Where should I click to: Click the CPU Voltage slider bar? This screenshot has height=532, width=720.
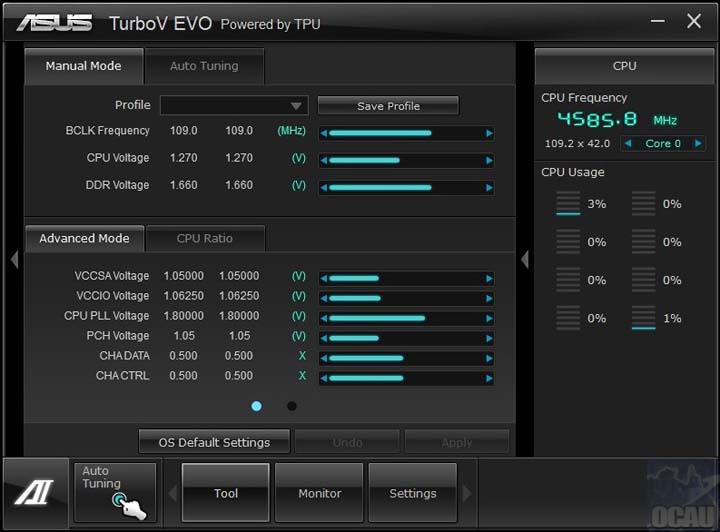(406, 161)
